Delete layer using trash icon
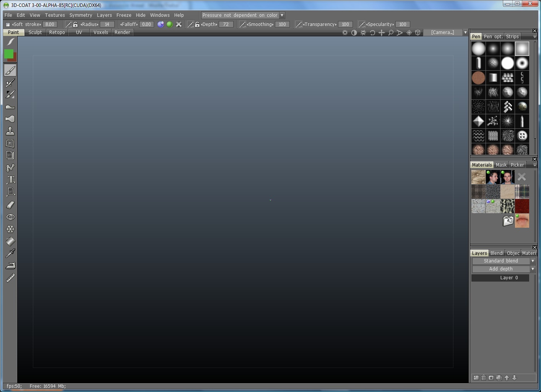 coord(484,378)
